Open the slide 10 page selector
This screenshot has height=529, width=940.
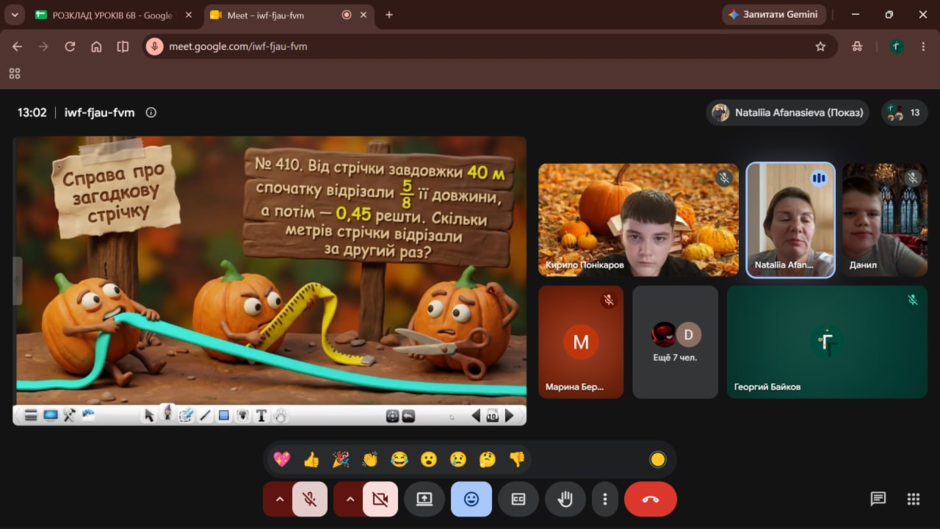tap(492, 416)
